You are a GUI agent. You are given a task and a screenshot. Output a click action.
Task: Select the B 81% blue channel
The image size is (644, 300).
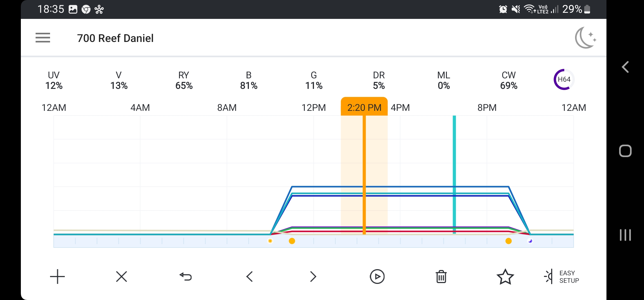pos(249,80)
